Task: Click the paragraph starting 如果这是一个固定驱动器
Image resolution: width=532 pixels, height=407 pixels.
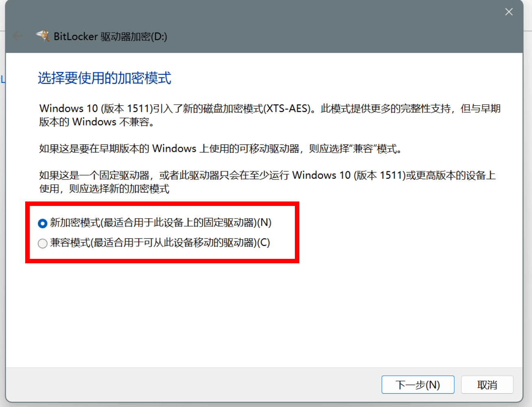Action: (x=267, y=182)
